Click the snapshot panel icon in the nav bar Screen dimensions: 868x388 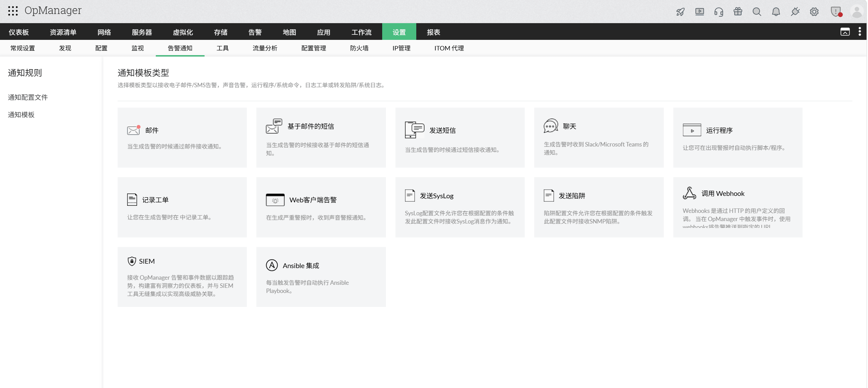pos(845,32)
